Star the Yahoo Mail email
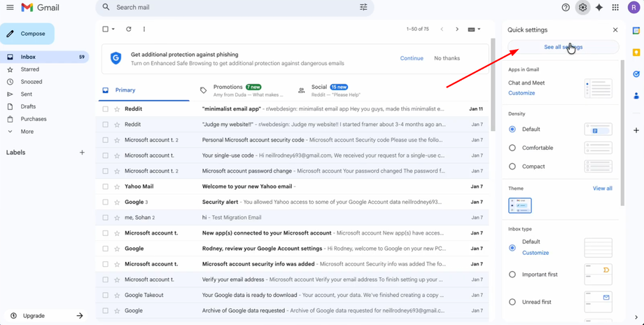 click(x=117, y=187)
